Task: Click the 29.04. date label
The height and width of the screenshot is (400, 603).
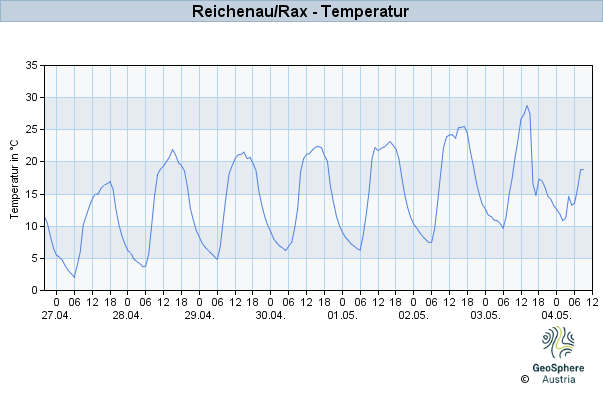Action: pyautogui.click(x=199, y=315)
